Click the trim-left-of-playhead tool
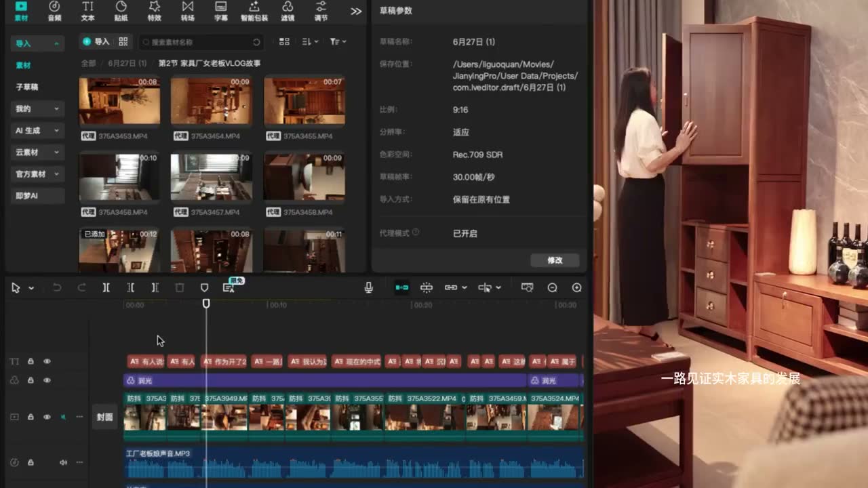Screen dimensions: 868x488 131,288
